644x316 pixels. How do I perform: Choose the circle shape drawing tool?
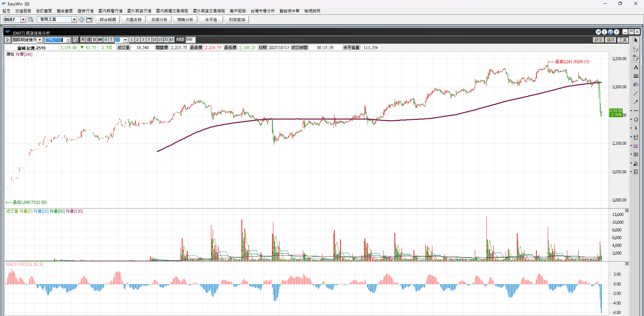point(636,120)
